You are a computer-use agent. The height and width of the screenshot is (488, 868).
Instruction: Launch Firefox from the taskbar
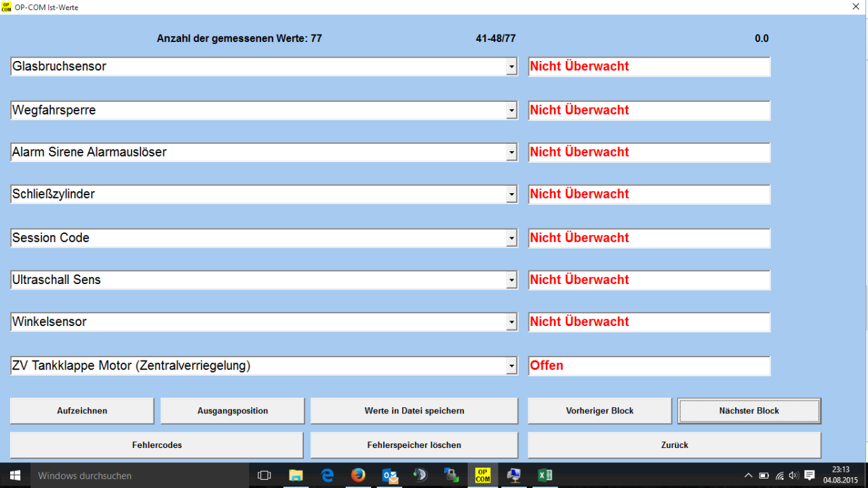click(358, 475)
